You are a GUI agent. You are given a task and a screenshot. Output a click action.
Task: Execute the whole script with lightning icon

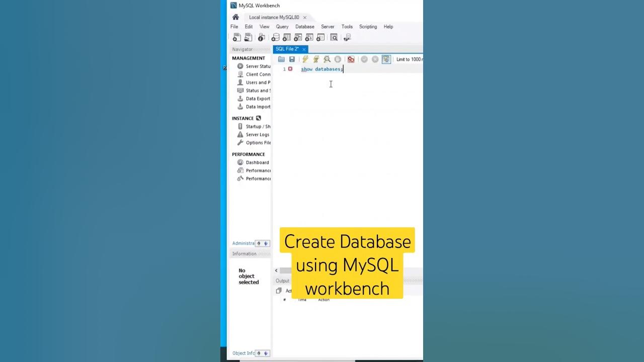(305, 59)
